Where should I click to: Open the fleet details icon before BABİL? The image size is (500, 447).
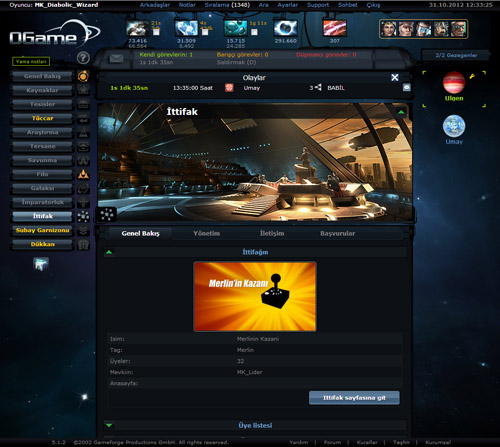(x=318, y=87)
